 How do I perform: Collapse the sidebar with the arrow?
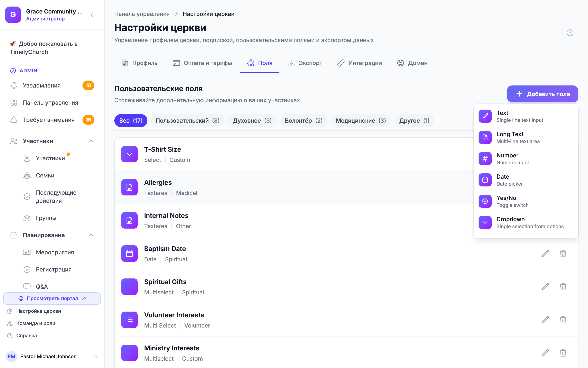92,15
